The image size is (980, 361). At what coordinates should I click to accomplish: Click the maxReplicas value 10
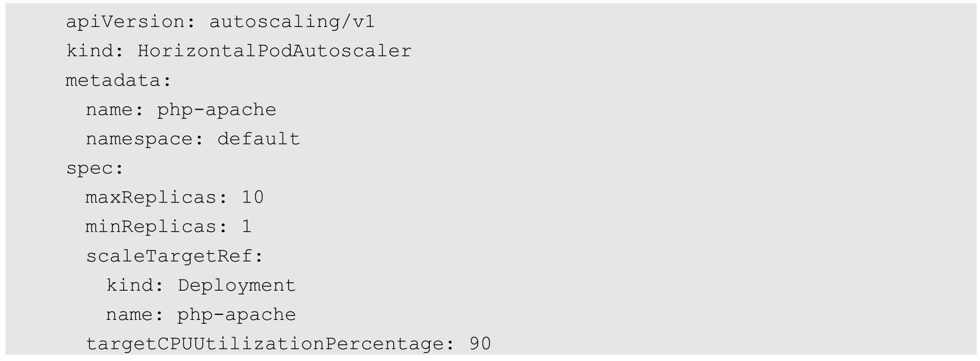(253, 197)
